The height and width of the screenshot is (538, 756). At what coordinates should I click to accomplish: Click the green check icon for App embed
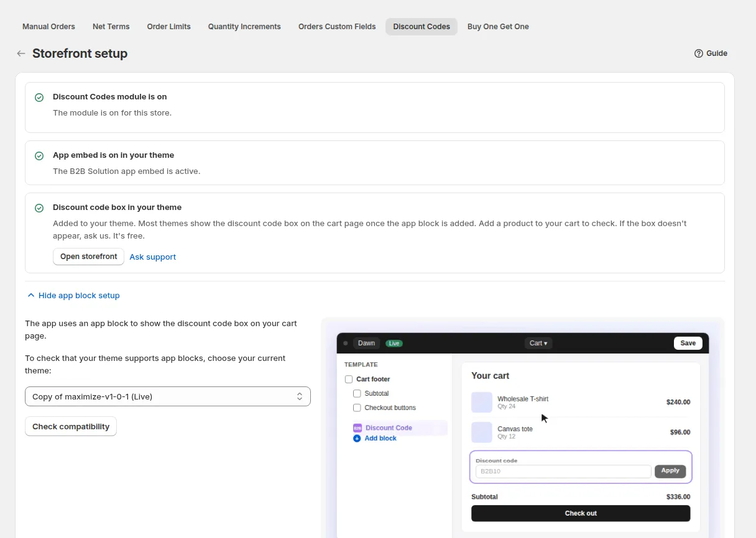[x=39, y=156]
